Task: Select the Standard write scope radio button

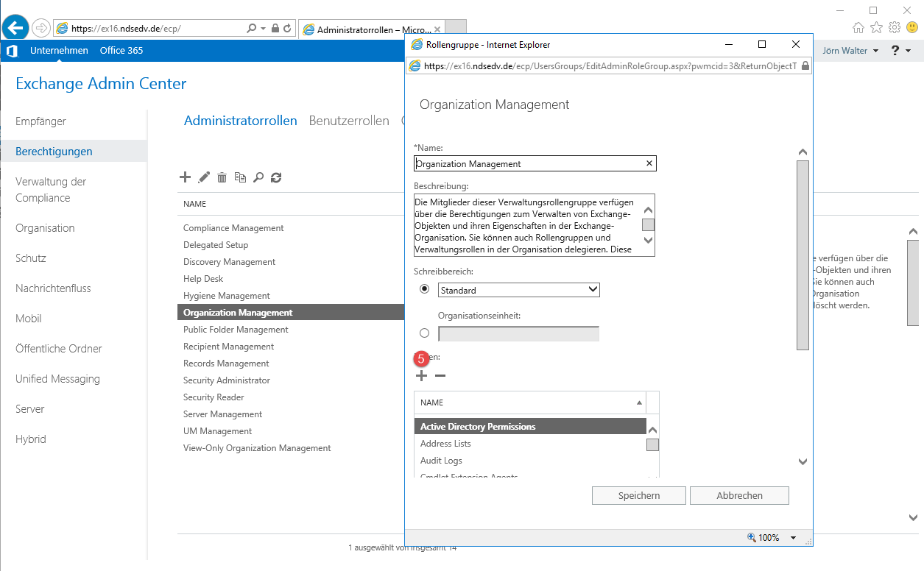Action: [424, 289]
